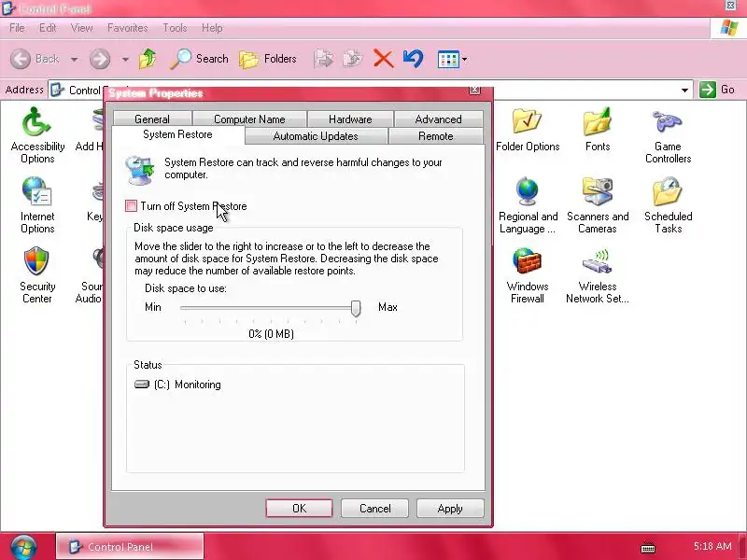Image resolution: width=747 pixels, height=560 pixels.
Task: Click the blue Undo toolbar icon
Action: pyautogui.click(x=413, y=59)
